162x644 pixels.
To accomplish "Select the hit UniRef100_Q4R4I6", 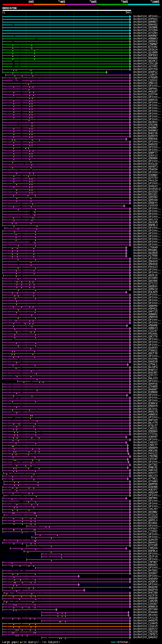I will coord(145,100).
